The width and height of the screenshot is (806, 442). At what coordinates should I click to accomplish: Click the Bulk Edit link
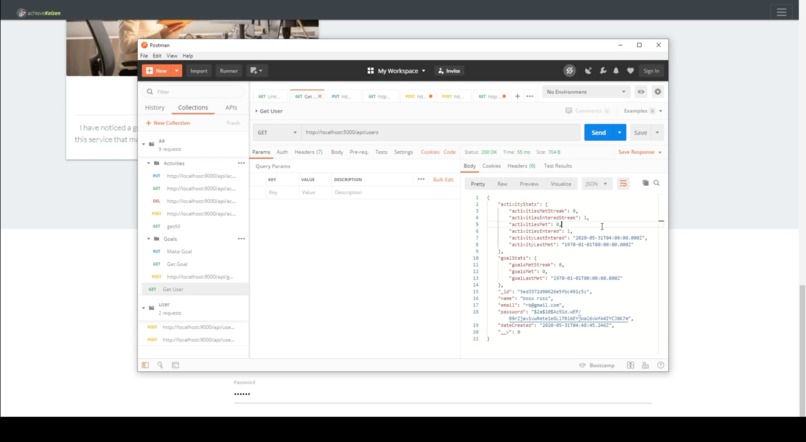(443, 179)
